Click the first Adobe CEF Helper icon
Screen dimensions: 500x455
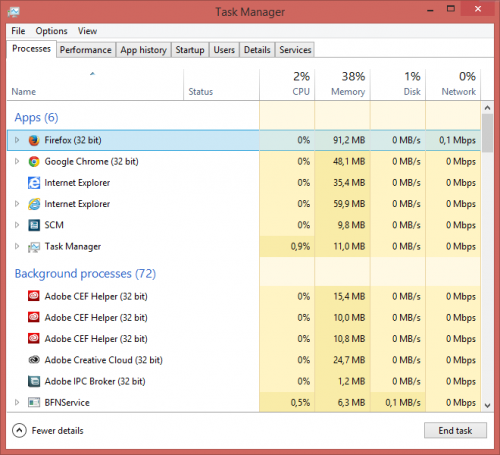(x=34, y=296)
